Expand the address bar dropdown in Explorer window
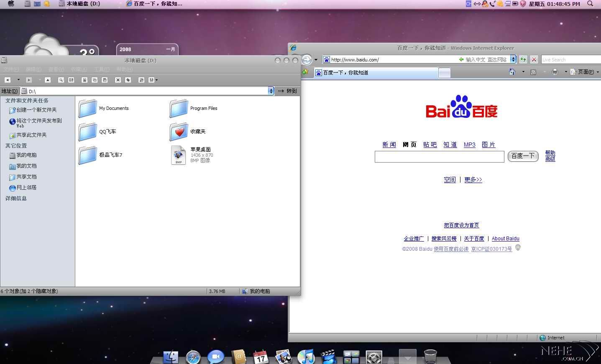 click(271, 91)
